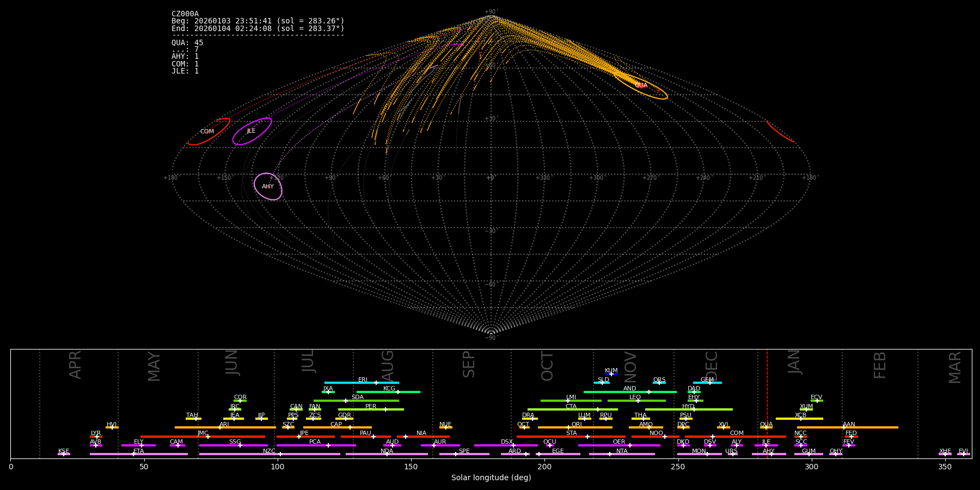Select the pink AHY radiant ellipse on map
This screenshot has width=980, height=490.
click(268, 187)
